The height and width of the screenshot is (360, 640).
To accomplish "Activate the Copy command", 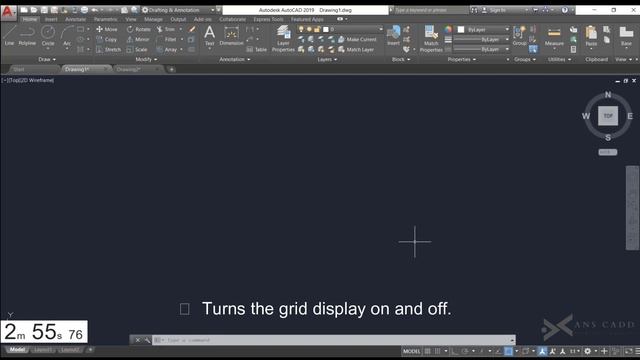I will pyautogui.click(x=107, y=40).
